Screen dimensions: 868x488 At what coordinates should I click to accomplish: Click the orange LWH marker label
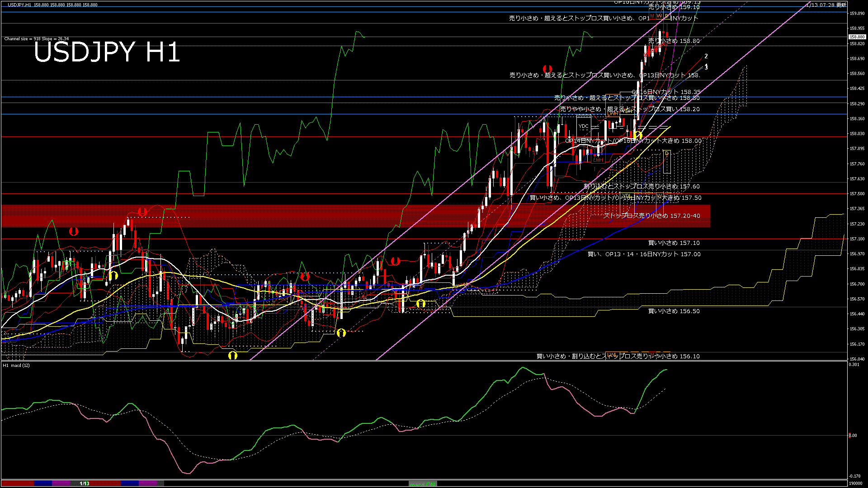click(613, 113)
